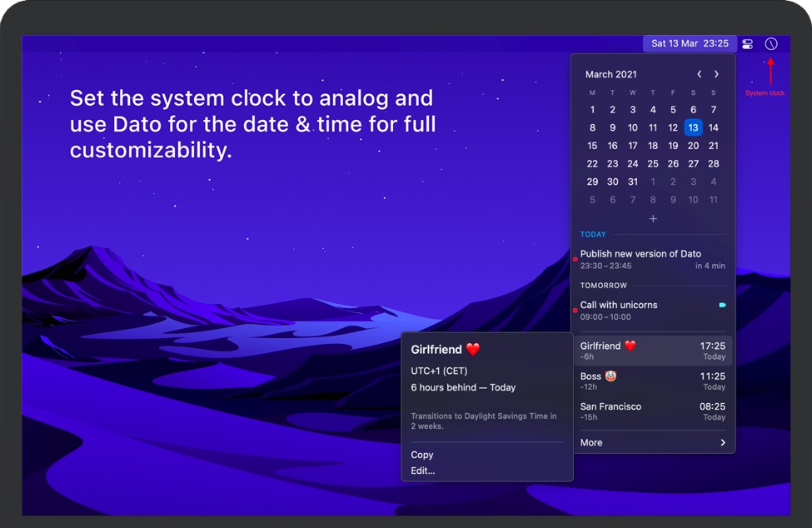This screenshot has height=528, width=812.
Task: Select March 25 in the calendar
Action: pos(652,163)
